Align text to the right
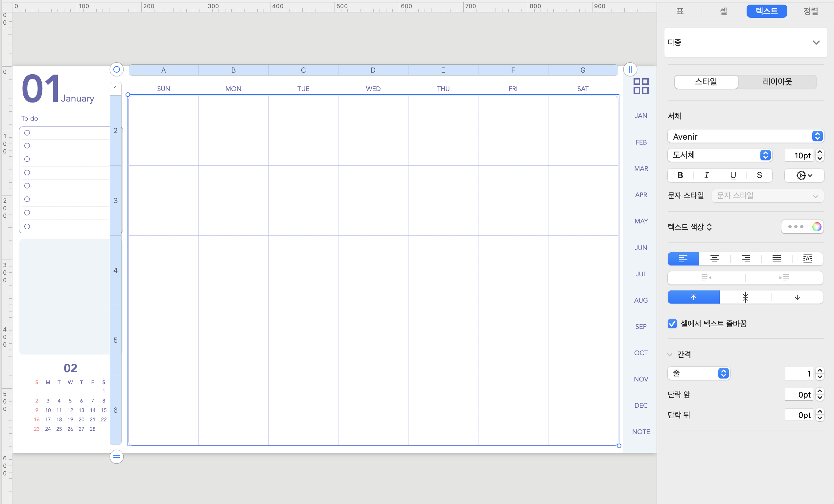The width and height of the screenshot is (834, 504). tap(746, 259)
